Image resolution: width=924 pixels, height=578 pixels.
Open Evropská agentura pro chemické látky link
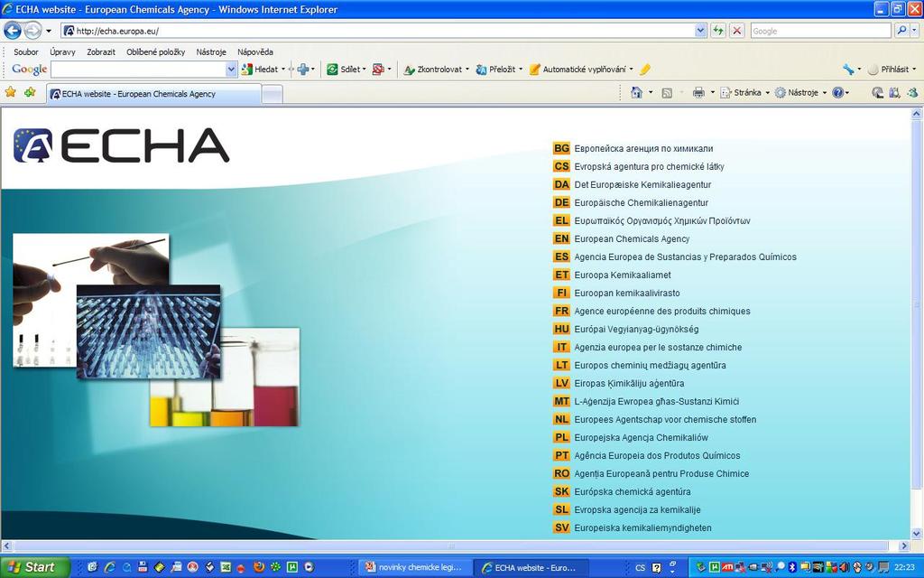coord(649,167)
